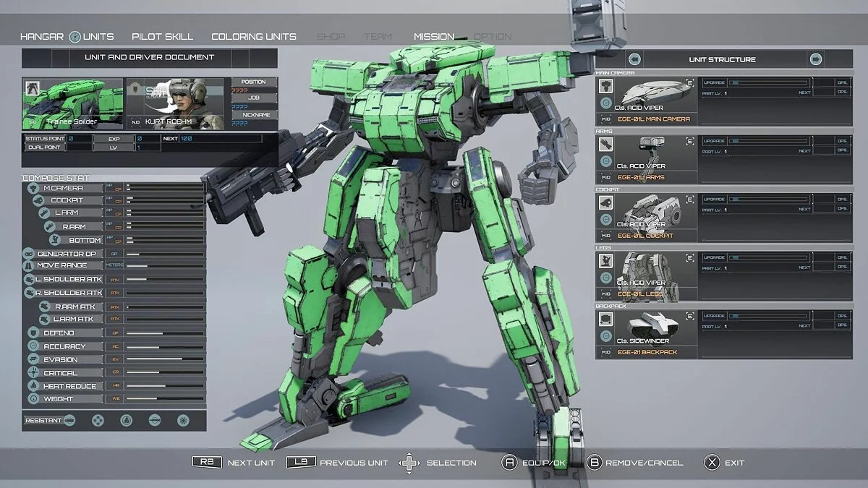Screen dimensions: 868x488
Task: Open the MISSION tab
Action: [x=434, y=36]
